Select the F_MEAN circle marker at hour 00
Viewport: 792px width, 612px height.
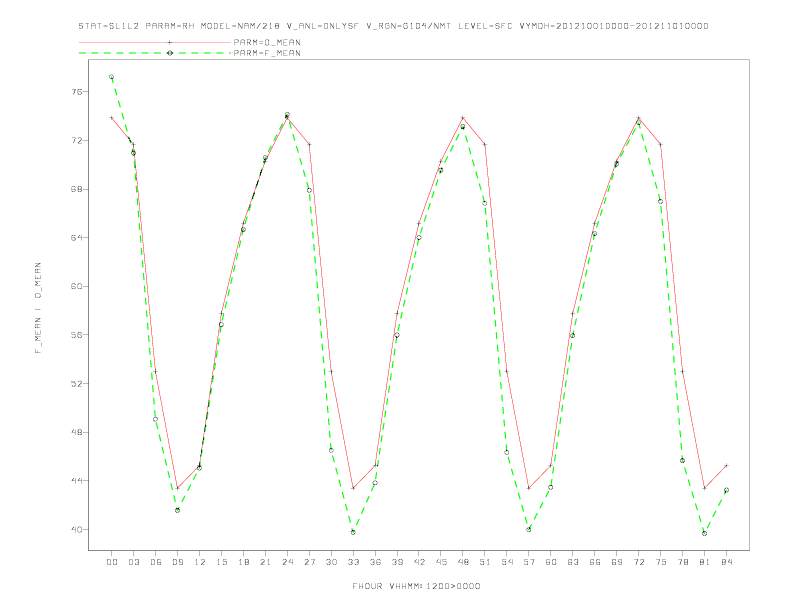[112, 77]
